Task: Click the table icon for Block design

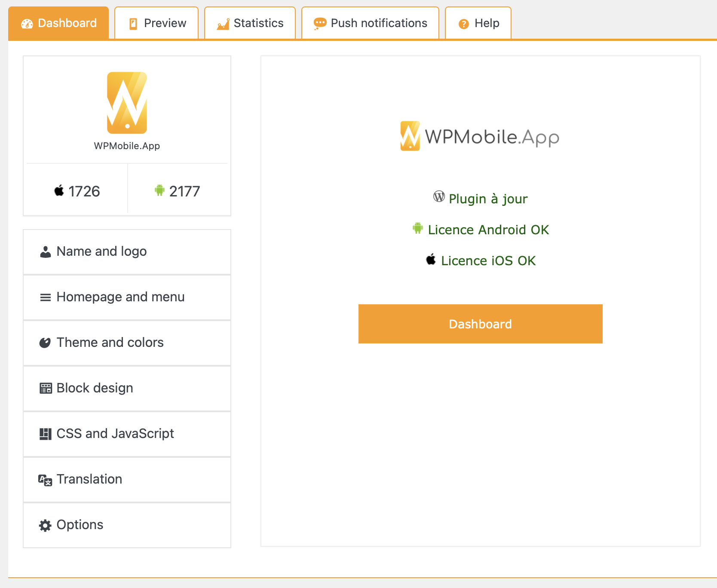Action: [46, 388]
